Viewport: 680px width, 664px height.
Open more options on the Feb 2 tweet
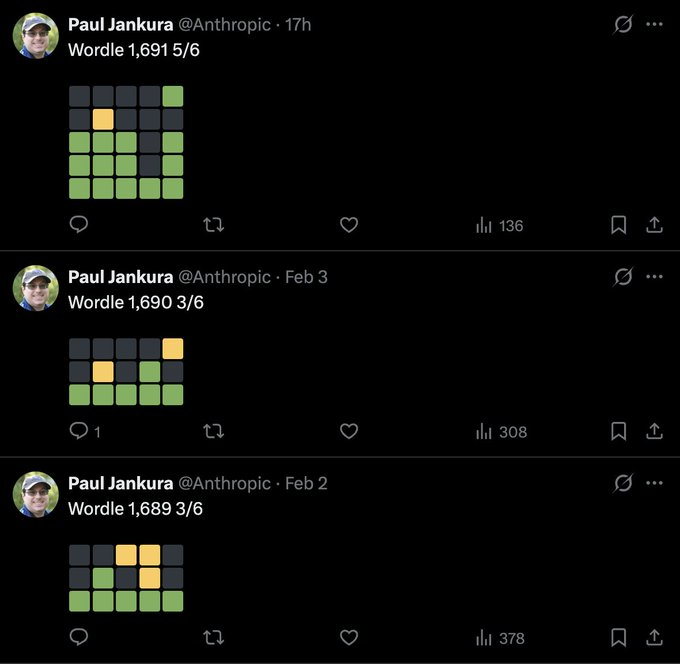655,483
